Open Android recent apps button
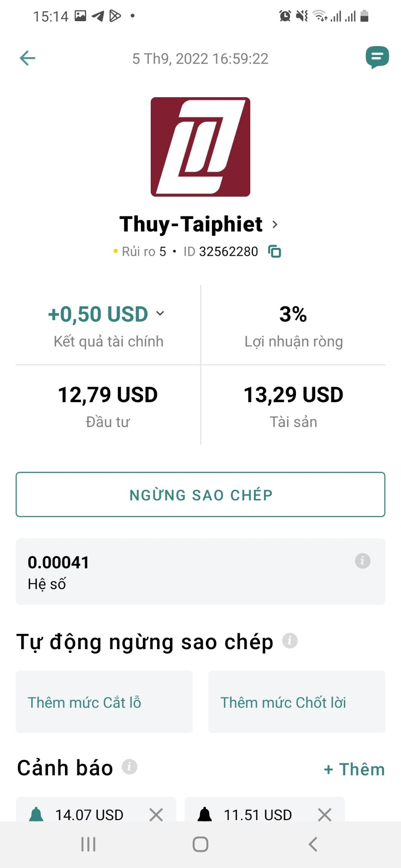This screenshot has width=401, height=868. point(88,844)
